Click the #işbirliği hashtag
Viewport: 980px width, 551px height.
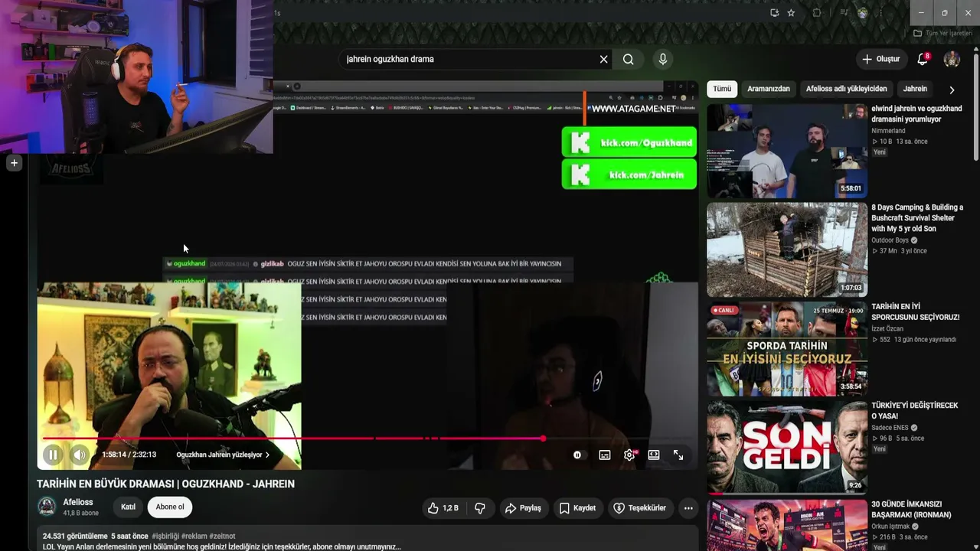pos(165,536)
